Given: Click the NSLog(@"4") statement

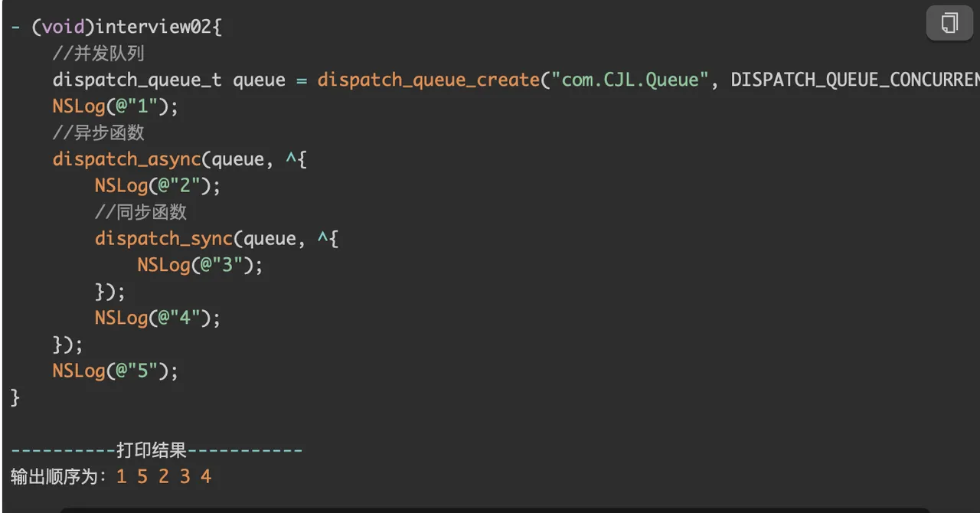Looking at the screenshot, I should (x=158, y=318).
